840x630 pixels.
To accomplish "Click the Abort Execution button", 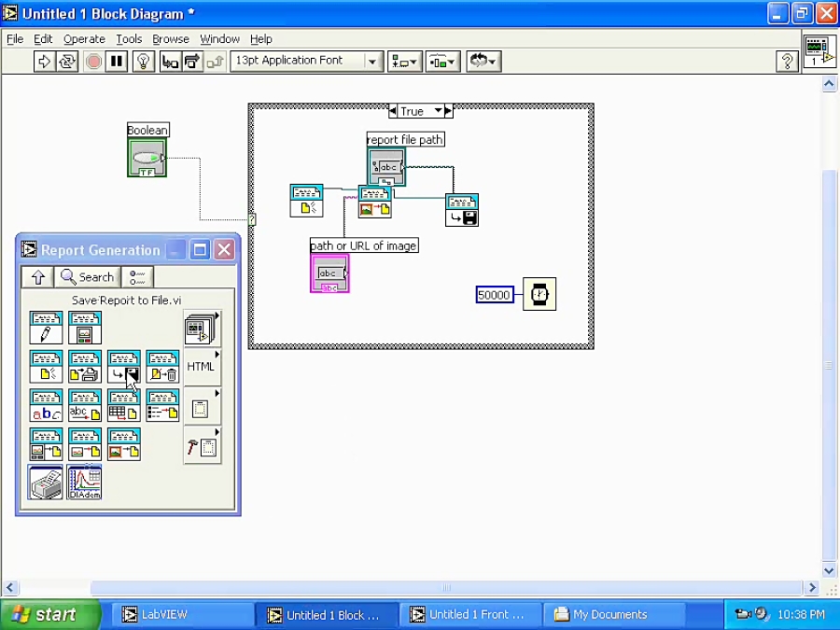I will pyautogui.click(x=93, y=62).
